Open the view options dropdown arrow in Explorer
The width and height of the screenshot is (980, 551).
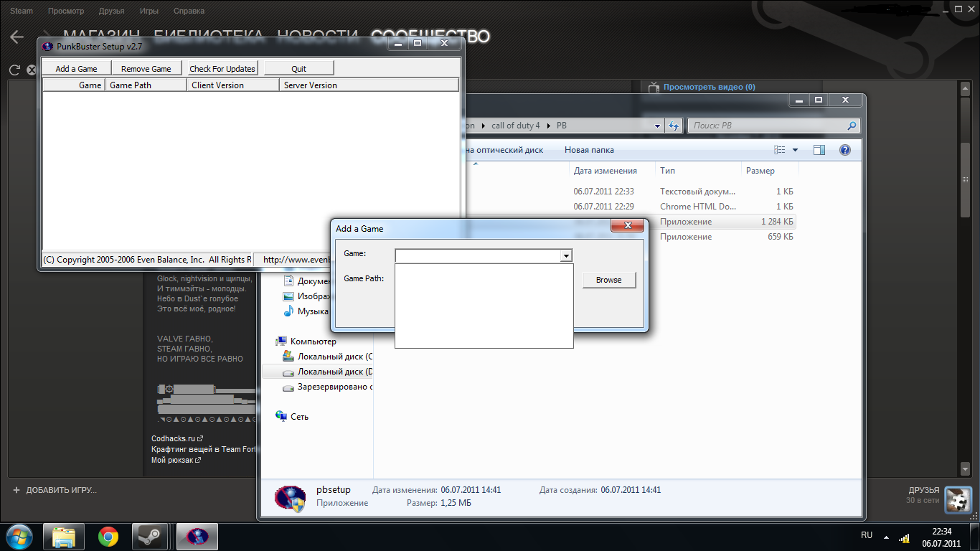coord(795,150)
